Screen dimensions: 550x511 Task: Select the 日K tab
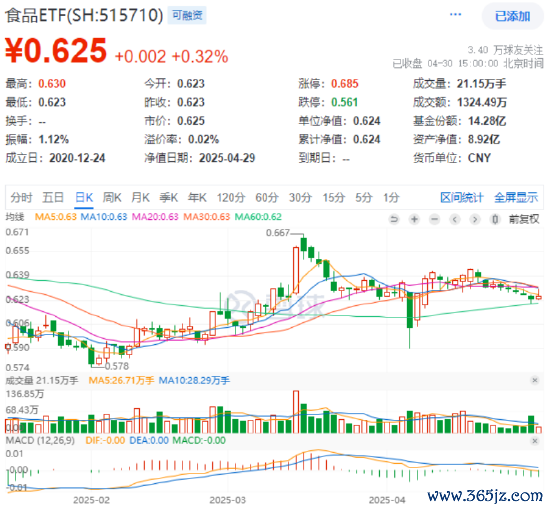pyautogui.click(x=84, y=198)
